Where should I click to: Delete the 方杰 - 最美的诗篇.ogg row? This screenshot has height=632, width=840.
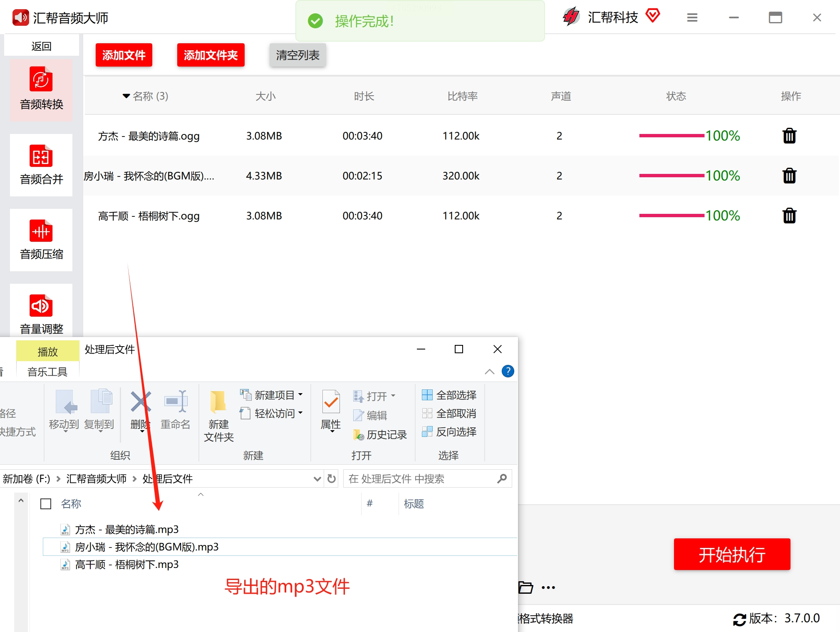coord(789,136)
